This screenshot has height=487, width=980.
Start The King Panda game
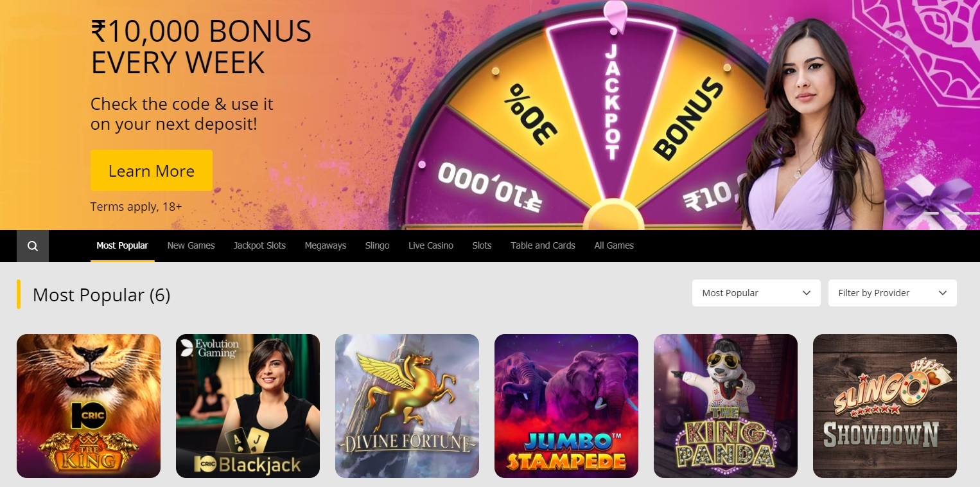(726, 406)
